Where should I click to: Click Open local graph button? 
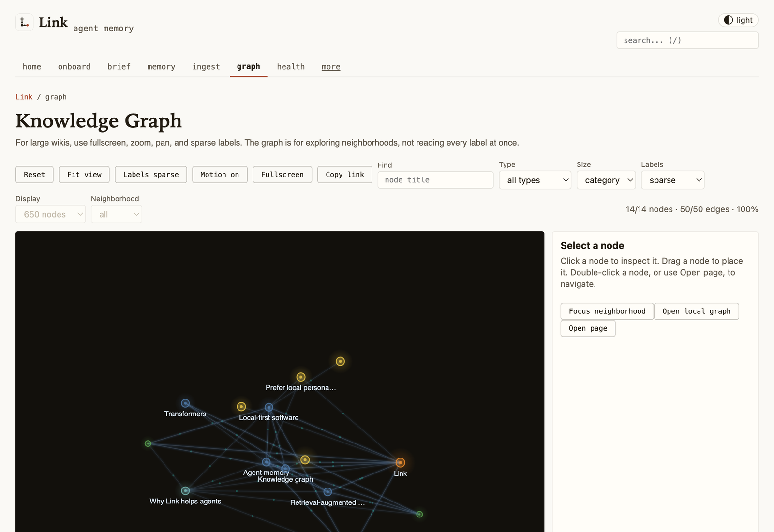coord(697,311)
